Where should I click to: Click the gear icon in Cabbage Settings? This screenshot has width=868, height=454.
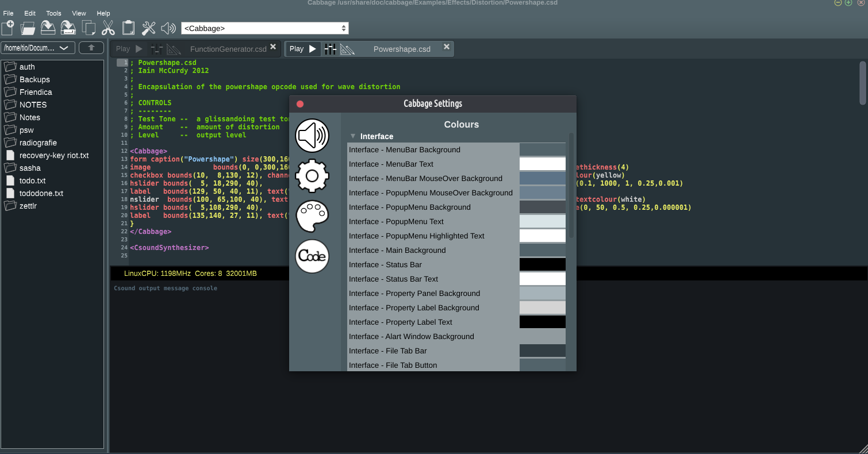pos(312,176)
